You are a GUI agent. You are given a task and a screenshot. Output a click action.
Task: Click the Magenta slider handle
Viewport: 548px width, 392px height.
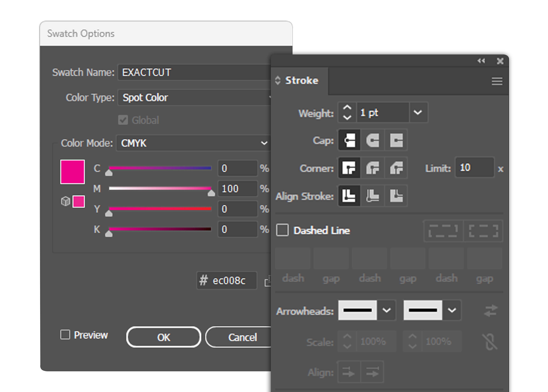211,193
